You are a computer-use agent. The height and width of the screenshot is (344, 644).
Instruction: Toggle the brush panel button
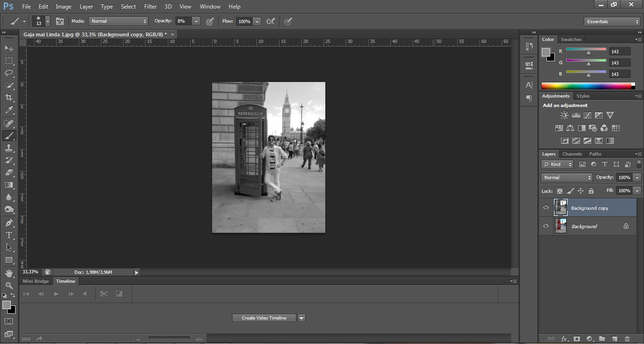60,21
